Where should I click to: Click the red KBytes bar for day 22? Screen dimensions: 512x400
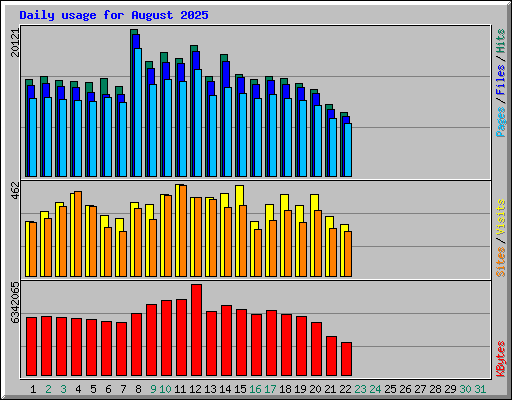tap(346, 359)
